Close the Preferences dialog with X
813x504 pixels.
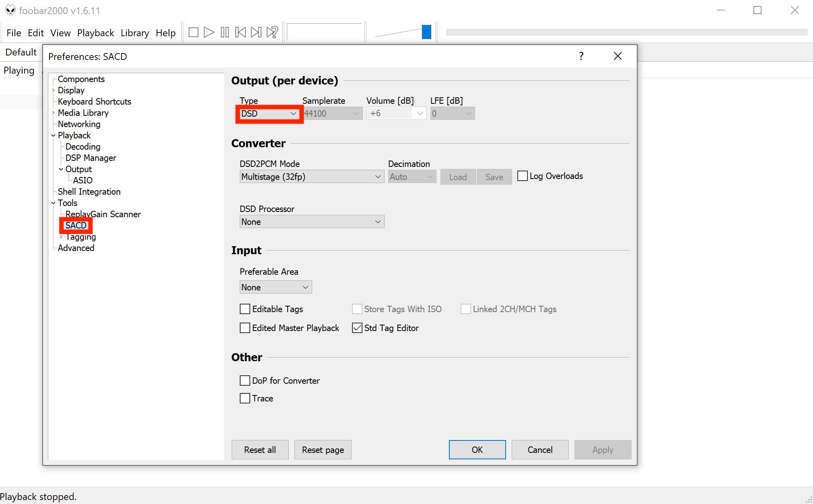(x=618, y=56)
